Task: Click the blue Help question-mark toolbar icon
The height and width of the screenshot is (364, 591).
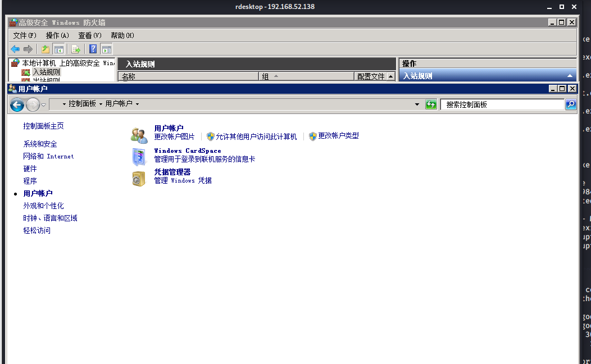Action: coord(93,49)
